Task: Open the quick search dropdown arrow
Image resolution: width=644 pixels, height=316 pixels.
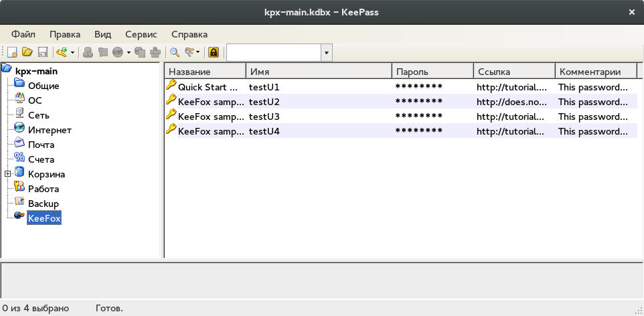Action: coord(327,53)
